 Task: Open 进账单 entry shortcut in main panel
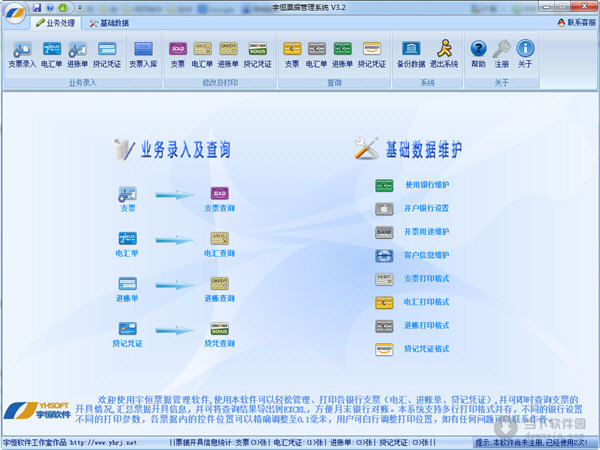tap(127, 289)
